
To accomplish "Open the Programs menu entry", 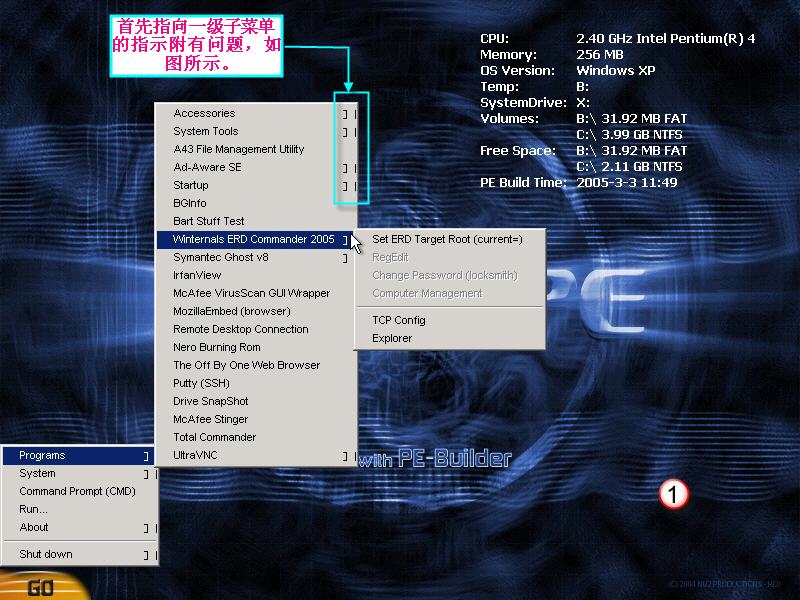I will point(78,455).
